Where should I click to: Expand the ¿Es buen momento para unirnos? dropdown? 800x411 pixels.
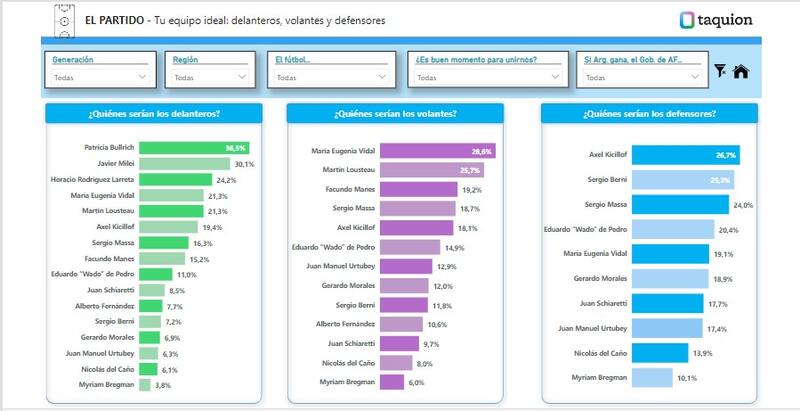pos(488,77)
